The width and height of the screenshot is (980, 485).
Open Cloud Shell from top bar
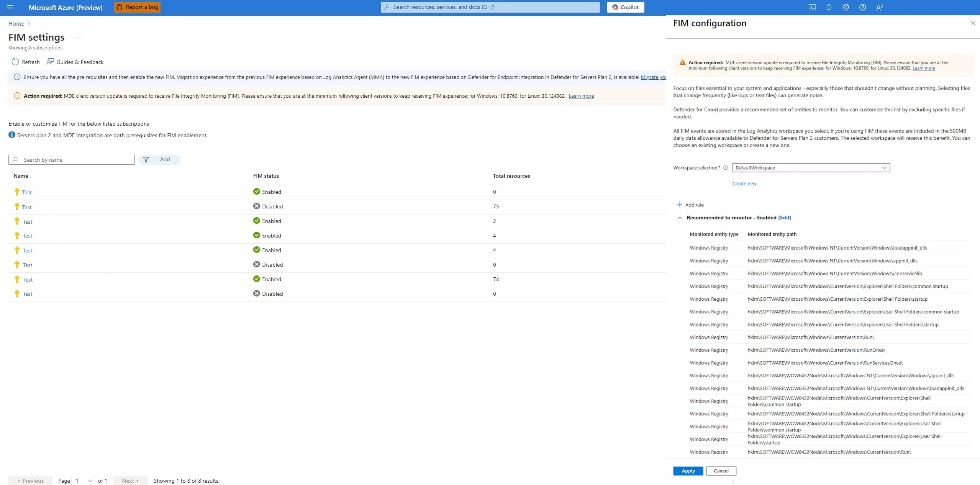click(812, 7)
